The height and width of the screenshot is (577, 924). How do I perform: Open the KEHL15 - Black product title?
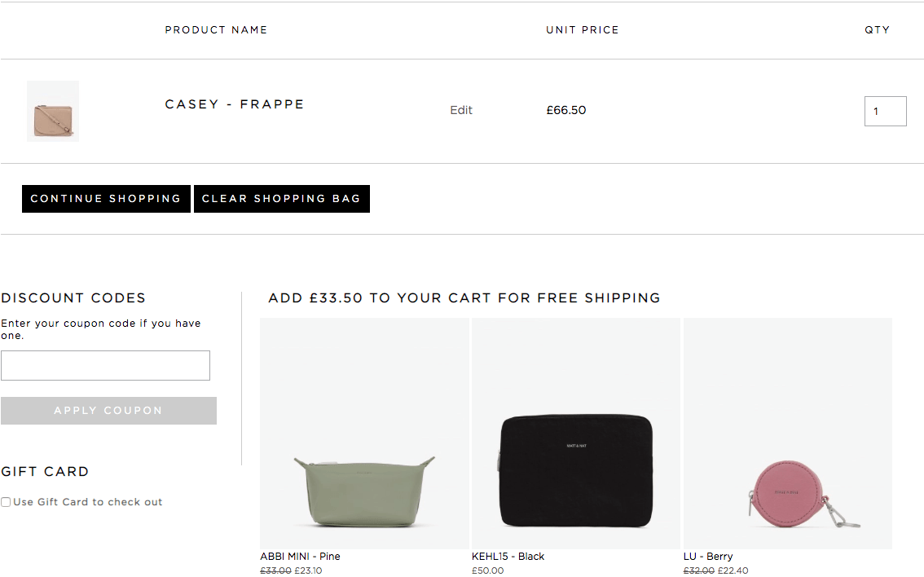coord(508,557)
